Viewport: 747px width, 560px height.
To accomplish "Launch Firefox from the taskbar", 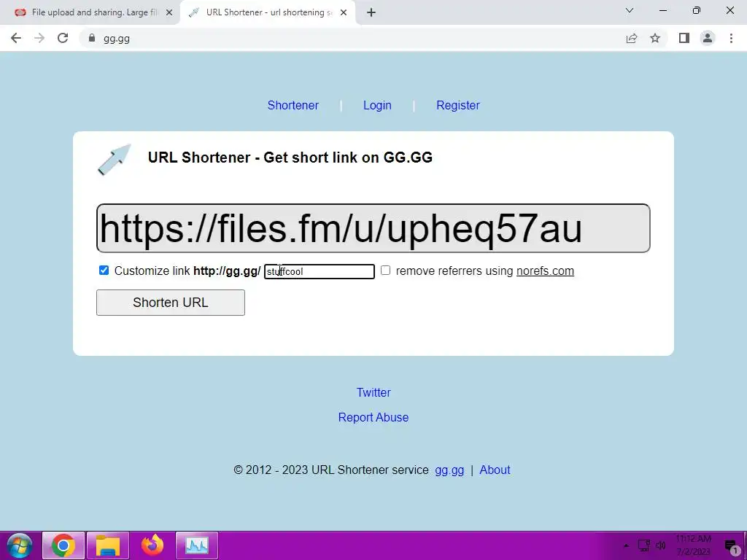I will (152, 545).
